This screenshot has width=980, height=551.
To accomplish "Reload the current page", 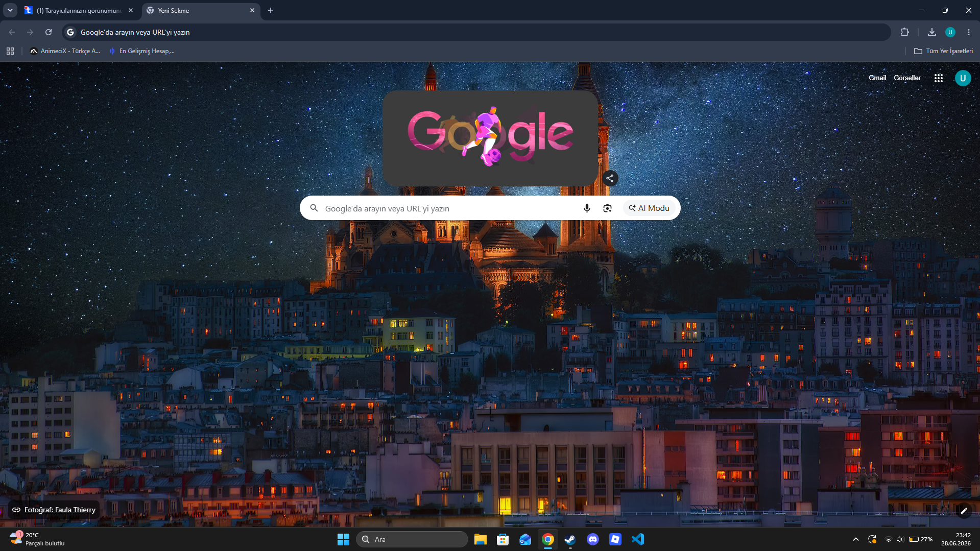I will pyautogui.click(x=49, y=32).
